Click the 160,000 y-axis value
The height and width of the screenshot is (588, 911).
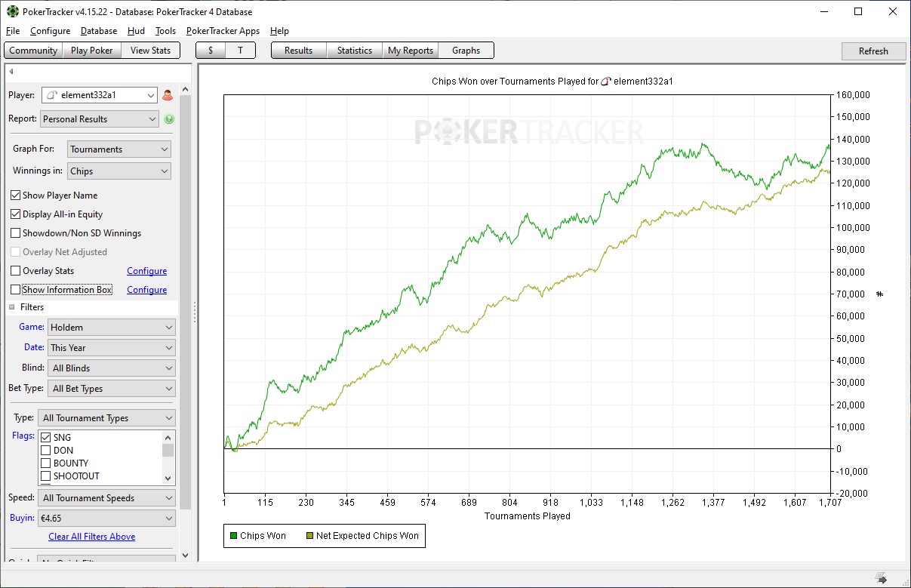coord(854,95)
